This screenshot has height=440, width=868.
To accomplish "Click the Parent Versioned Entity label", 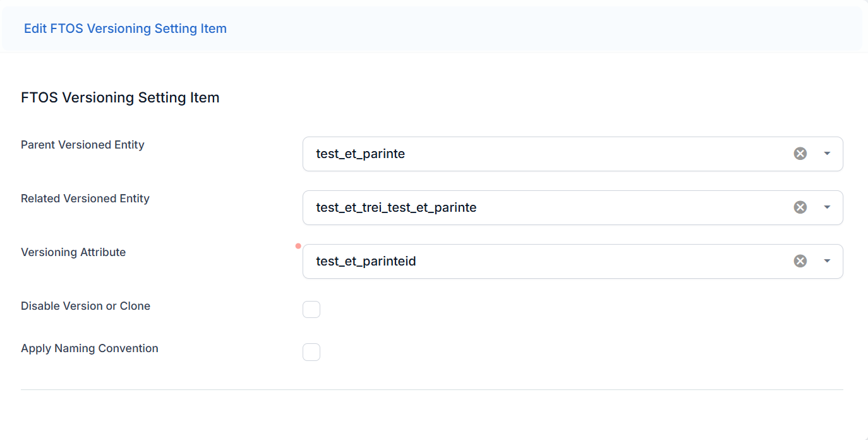I will coord(83,145).
